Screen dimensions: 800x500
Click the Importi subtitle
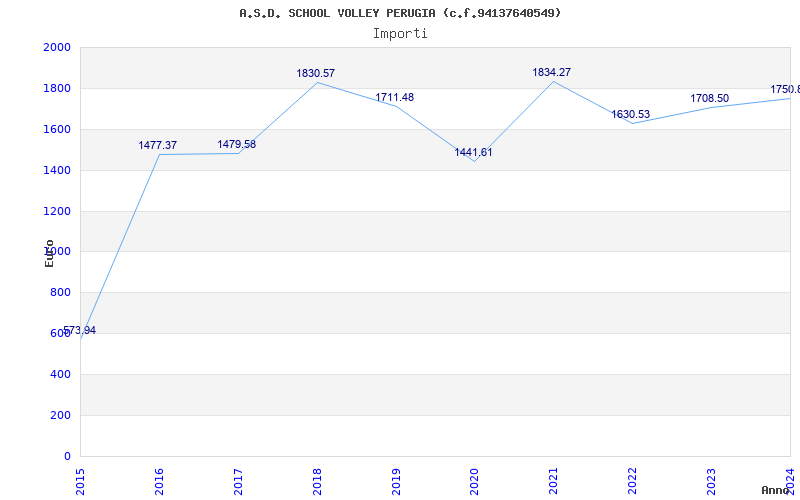[400, 34]
